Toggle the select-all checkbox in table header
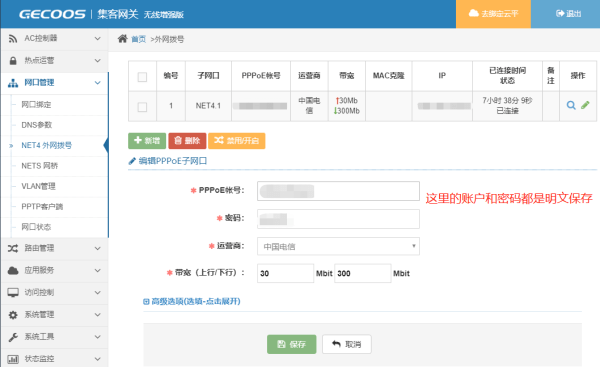Image resolution: width=600 pixels, height=367 pixels. [x=142, y=77]
